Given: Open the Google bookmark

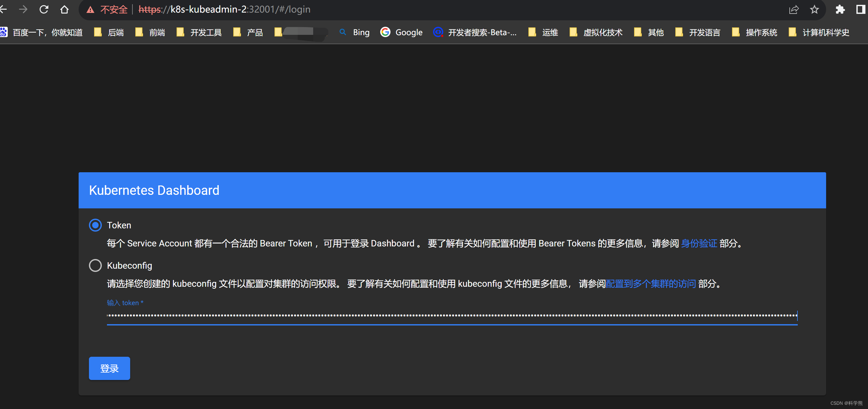Looking at the screenshot, I should tap(401, 32).
